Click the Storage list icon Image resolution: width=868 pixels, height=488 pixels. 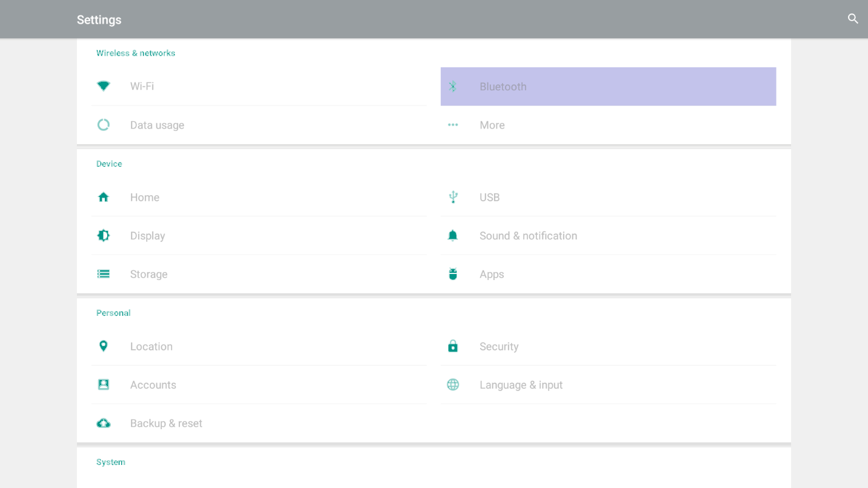(x=104, y=274)
